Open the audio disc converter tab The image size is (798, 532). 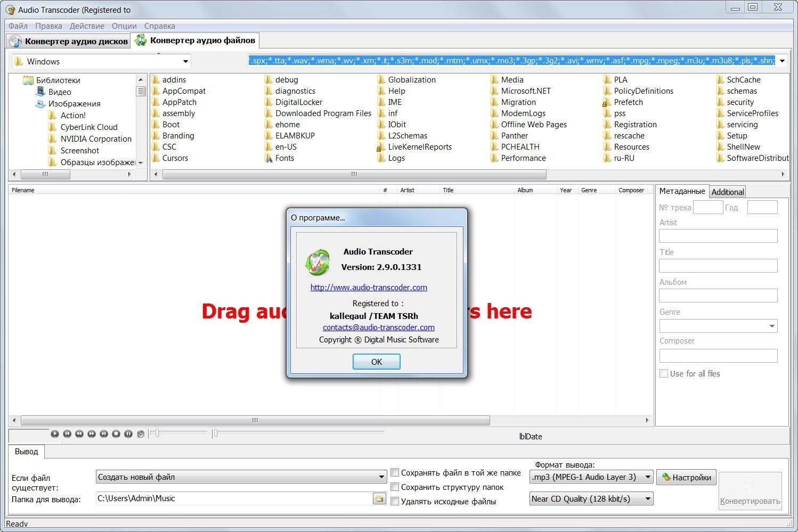pyautogui.click(x=69, y=41)
